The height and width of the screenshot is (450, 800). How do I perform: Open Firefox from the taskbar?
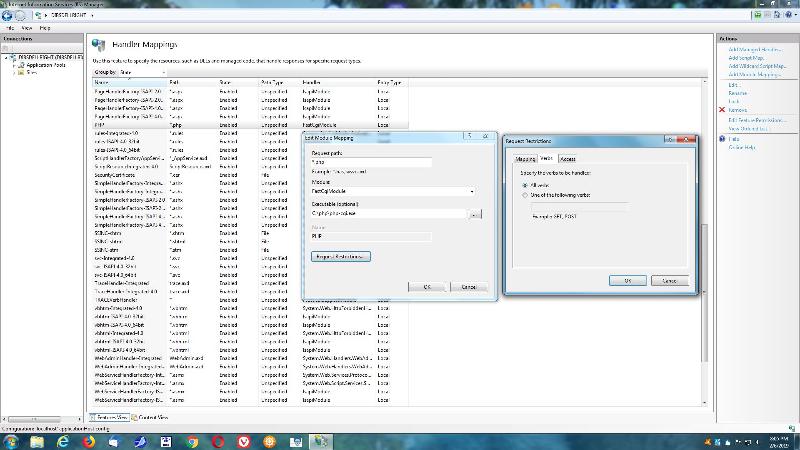(x=89, y=440)
